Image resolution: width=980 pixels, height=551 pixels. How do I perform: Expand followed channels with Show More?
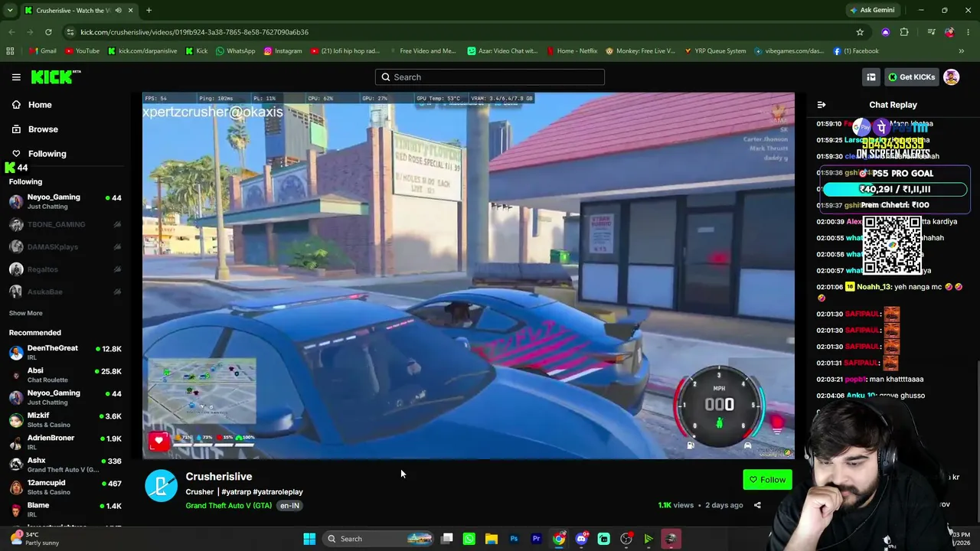25,313
